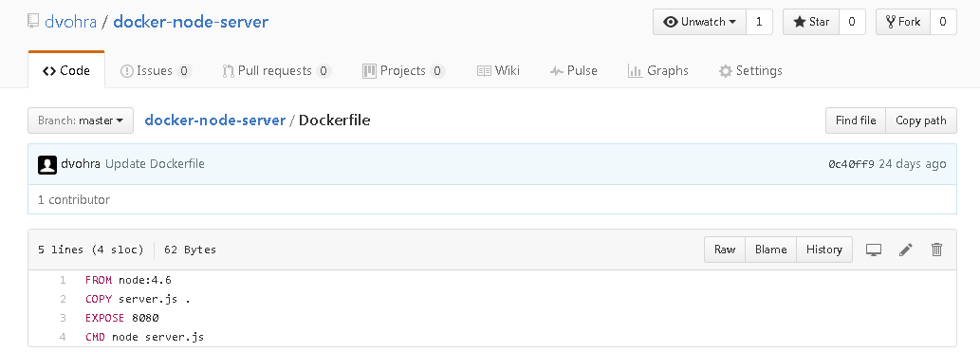Star the docker-node-server repository
Screen dimensions: 980x352
tap(811, 22)
